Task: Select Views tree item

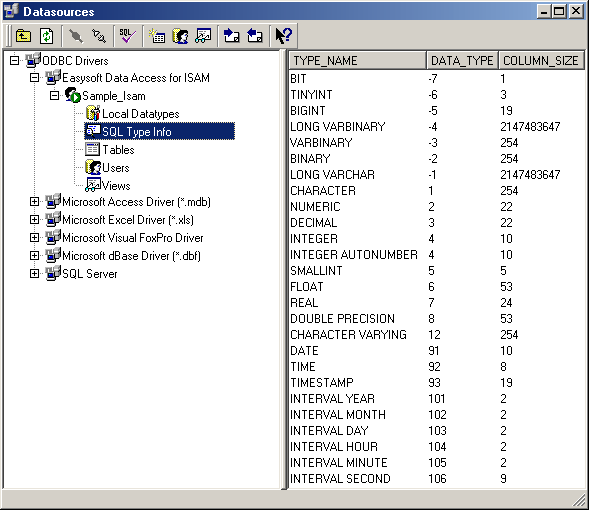Action: [116, 186]
